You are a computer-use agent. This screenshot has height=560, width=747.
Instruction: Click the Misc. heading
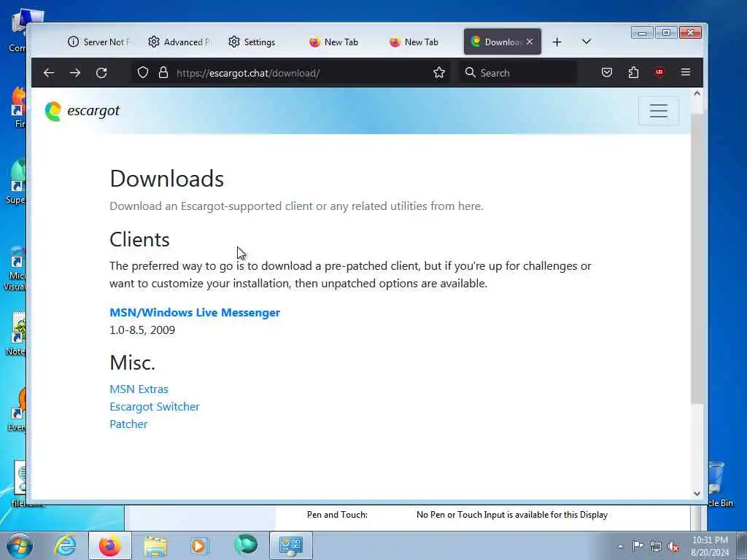click(x=133, y=362)
